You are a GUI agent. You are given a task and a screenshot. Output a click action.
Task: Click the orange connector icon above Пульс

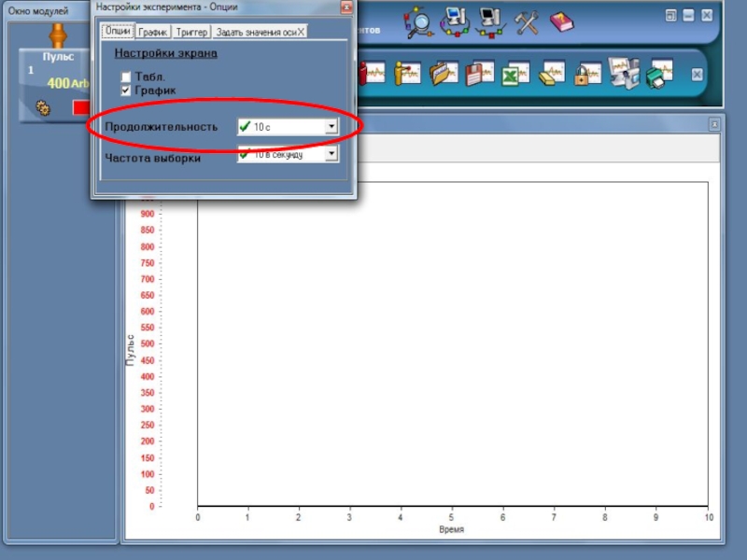click(57, 35)
